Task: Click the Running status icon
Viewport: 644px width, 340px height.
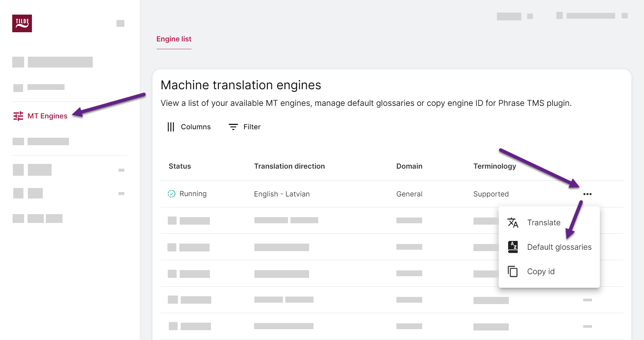Action: (172, 194)
